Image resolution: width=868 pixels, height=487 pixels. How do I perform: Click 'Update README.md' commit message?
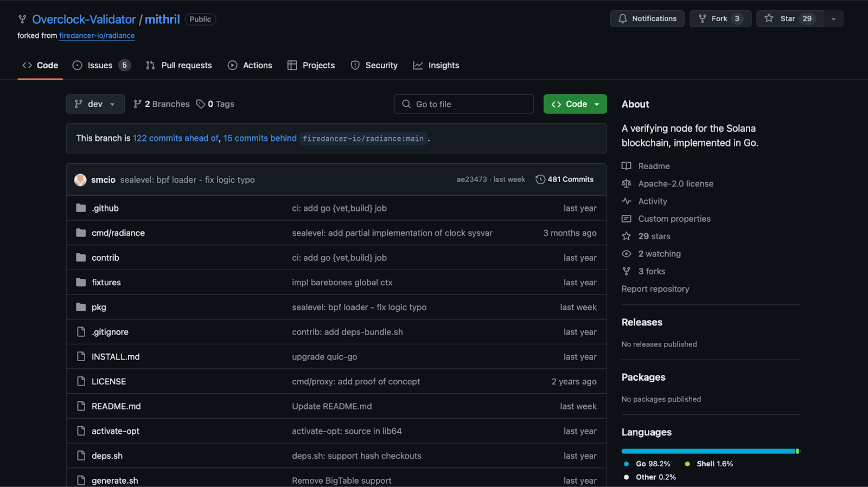point(332,406)
